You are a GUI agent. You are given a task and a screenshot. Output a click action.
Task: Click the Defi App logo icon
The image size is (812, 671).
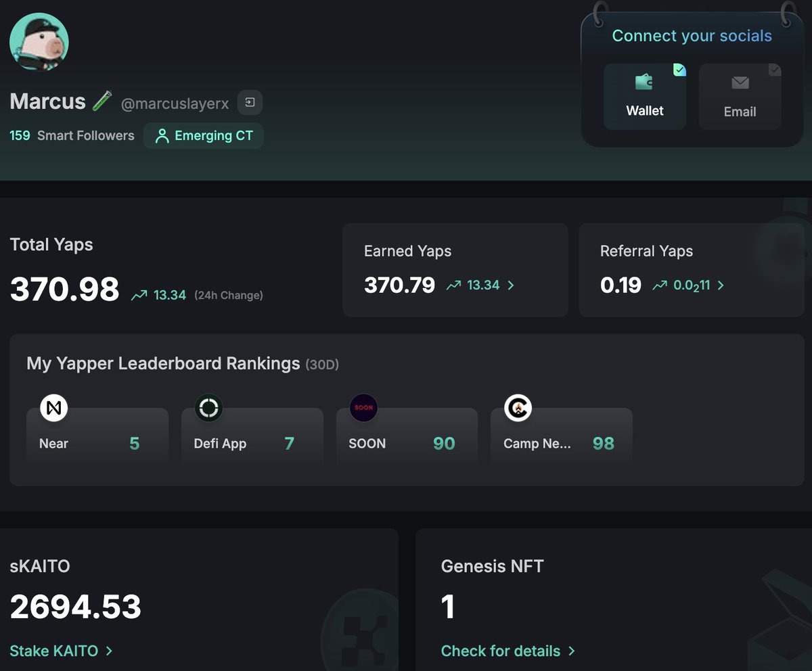click(208, 408)
